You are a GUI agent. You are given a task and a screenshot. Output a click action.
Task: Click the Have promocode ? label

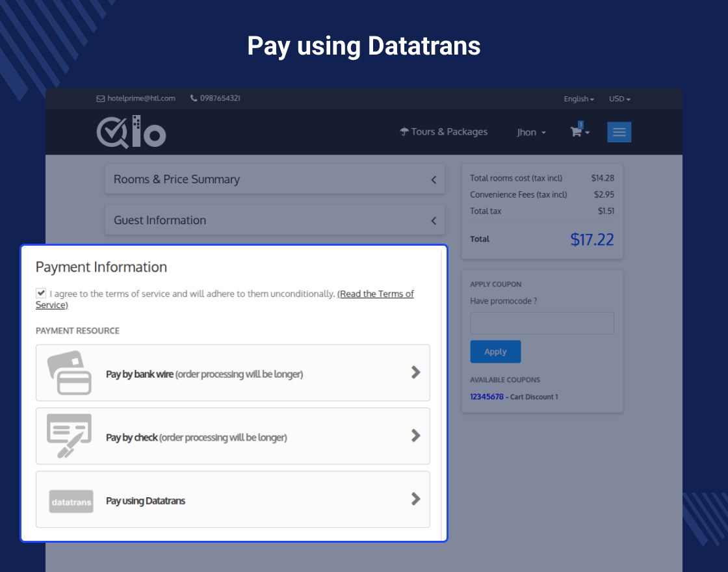(x=503, y=301)
